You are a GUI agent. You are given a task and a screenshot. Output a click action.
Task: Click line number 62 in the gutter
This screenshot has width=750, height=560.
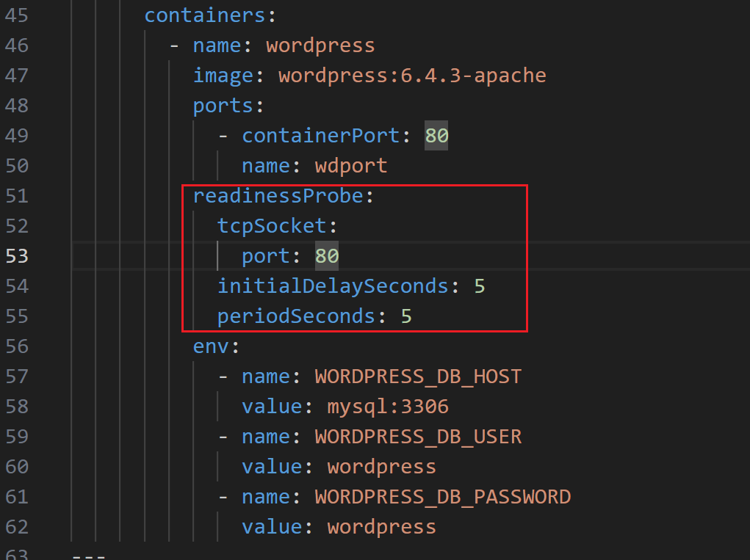[17, 526]
